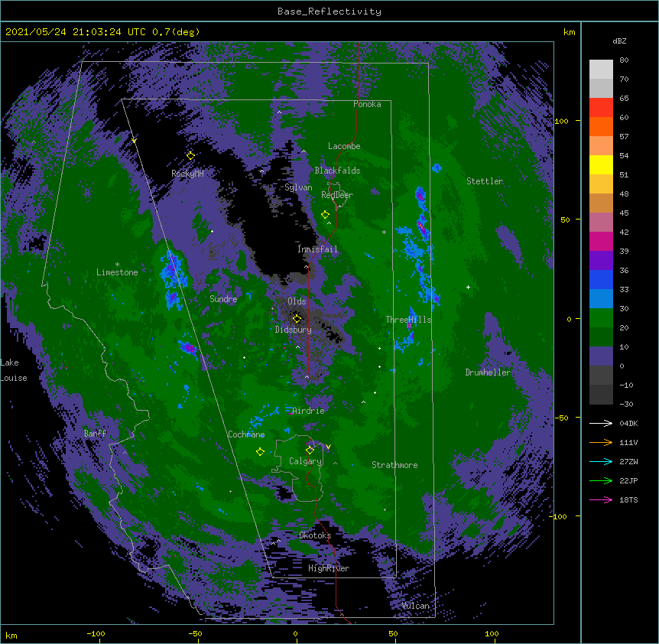Click the Drumheller label
This screenshot has width=659, height=644.
[488, 372]
